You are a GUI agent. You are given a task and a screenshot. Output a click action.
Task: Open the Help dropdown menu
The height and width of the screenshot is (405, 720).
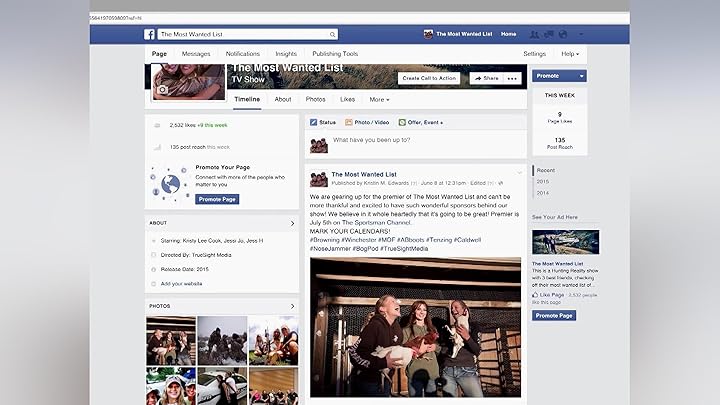[570, 54]
